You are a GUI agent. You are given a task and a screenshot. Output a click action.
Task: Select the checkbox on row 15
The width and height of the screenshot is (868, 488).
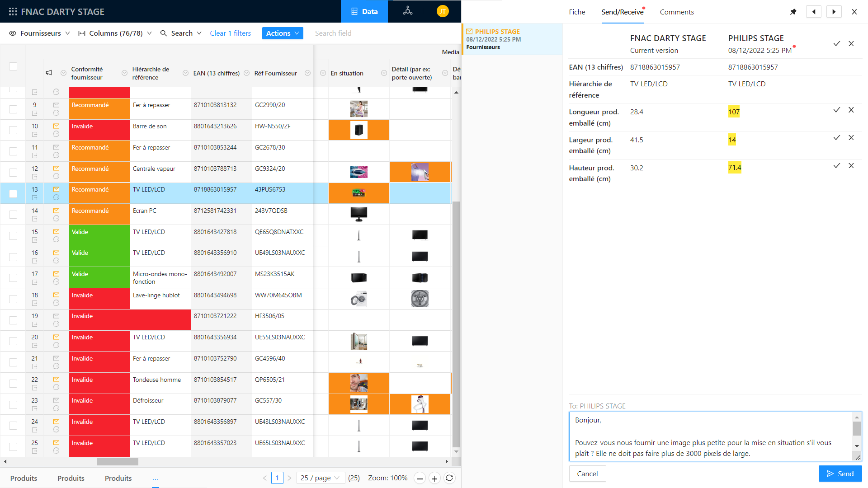pos(13,236)
